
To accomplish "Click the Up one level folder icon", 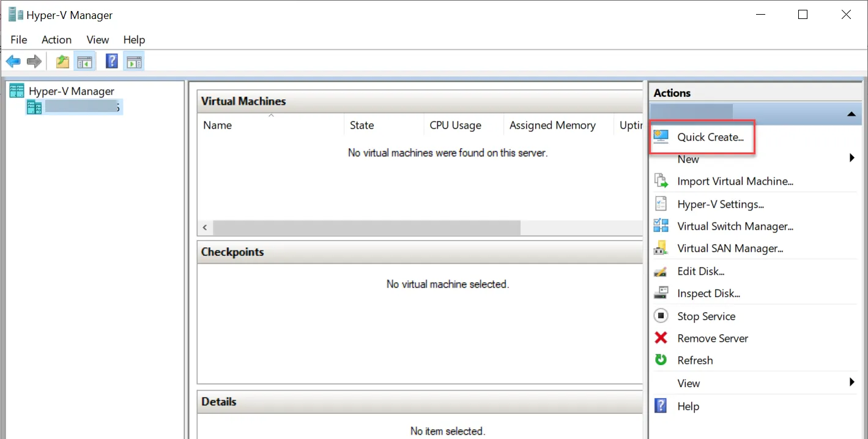I will click(x=62, y=61).
